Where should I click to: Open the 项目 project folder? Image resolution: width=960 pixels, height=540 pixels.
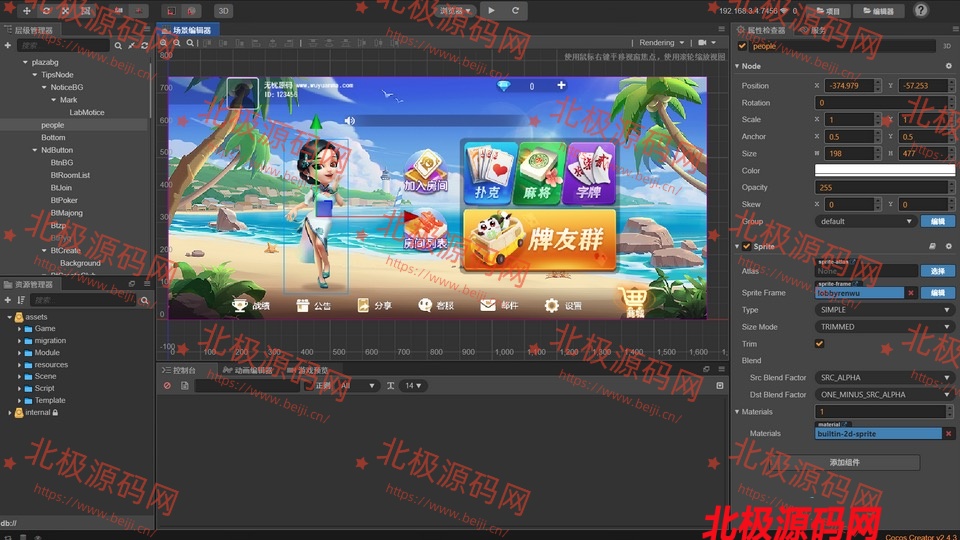click(x=828, y=11)
